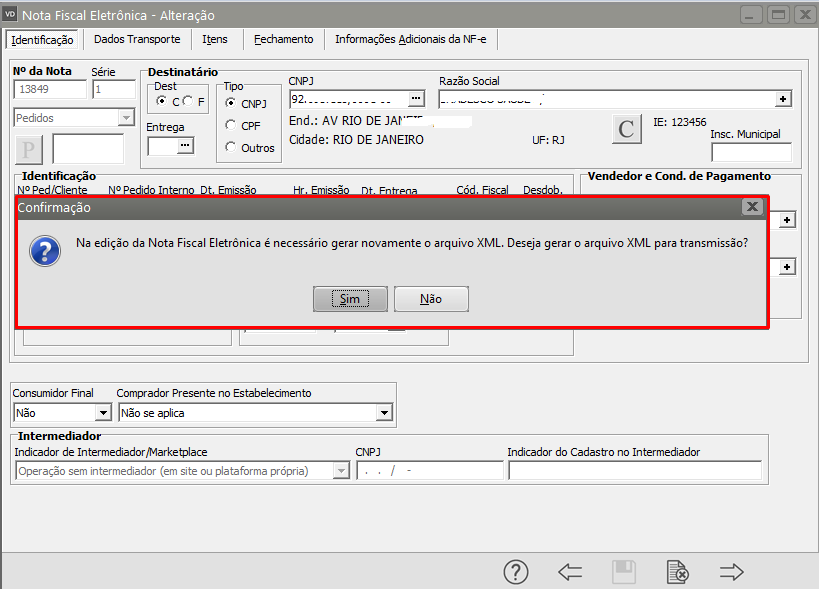Image resolution: width=819 pixels, height=589 pixels.
Task: Click the help question mark icon
Action: pyautogui.click(x=515, y=572)
